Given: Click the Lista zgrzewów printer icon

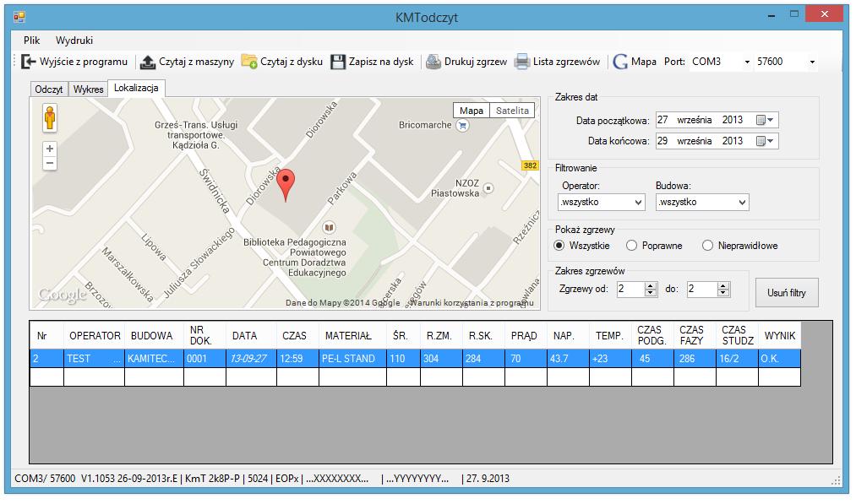Looking at the screenshot, I should 522,62.
